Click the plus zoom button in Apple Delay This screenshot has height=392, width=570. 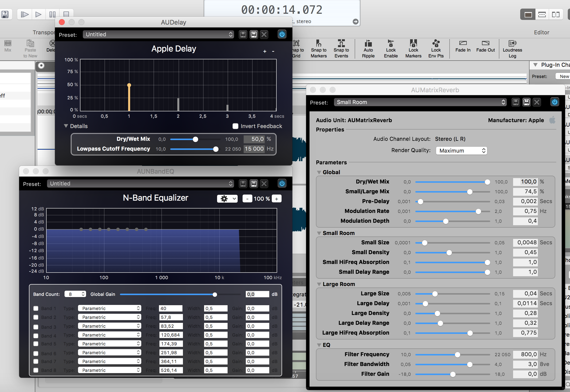click(265, 51)
